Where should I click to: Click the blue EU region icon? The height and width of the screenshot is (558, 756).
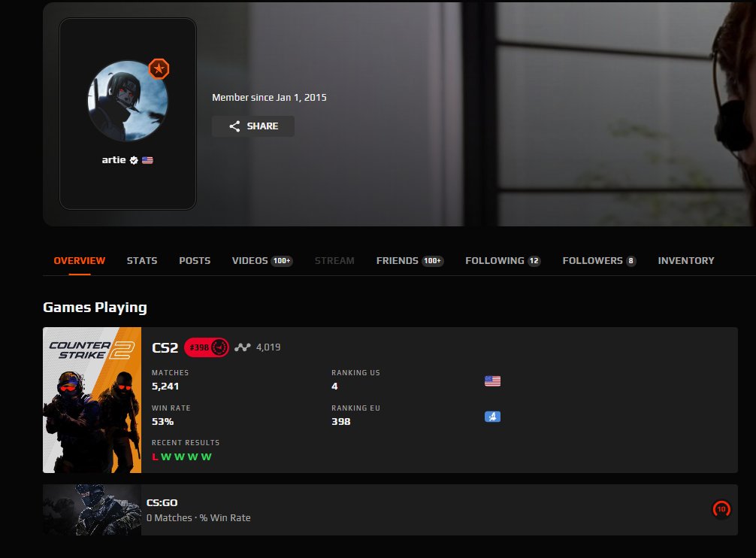tap(492, 416)
